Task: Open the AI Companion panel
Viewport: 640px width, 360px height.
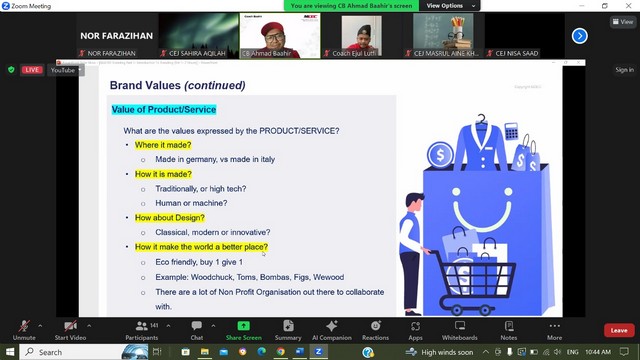Action: (331, 330)
